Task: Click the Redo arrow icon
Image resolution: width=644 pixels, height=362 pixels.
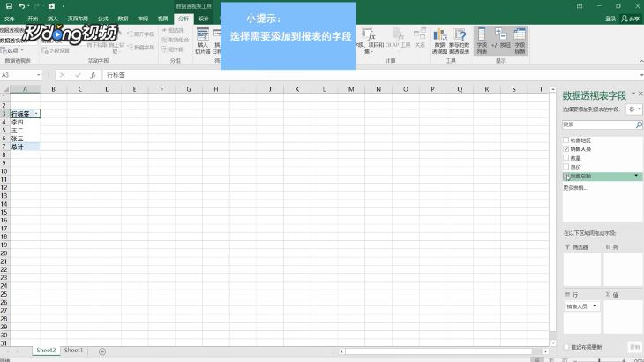Action: [x=36, y=6]
